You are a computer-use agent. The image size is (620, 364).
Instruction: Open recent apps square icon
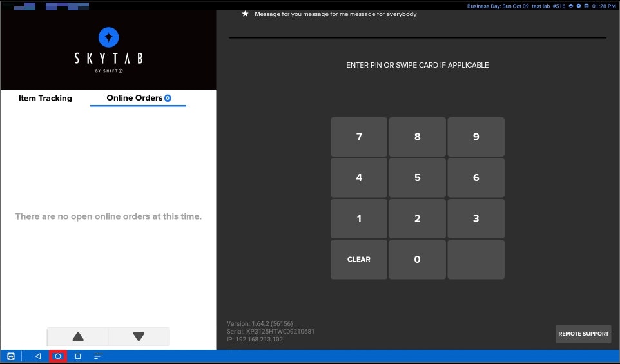coord(78,356)
